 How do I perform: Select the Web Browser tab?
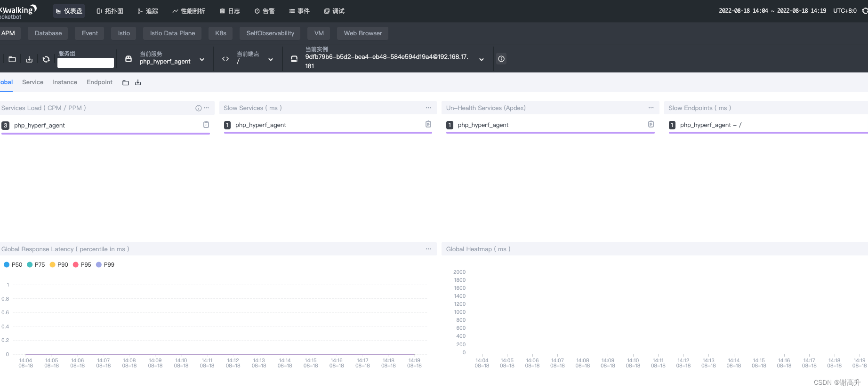(x=363, y=33)
